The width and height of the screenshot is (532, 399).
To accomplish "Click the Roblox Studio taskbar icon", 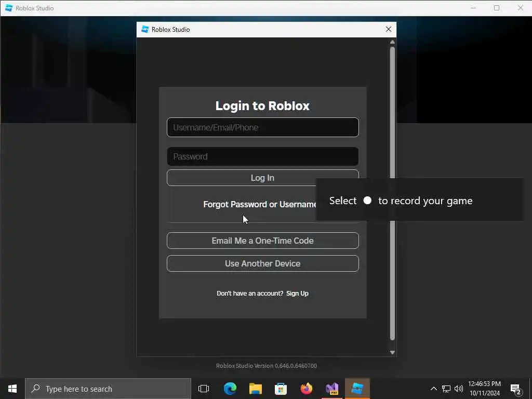I will coord(357,389).
